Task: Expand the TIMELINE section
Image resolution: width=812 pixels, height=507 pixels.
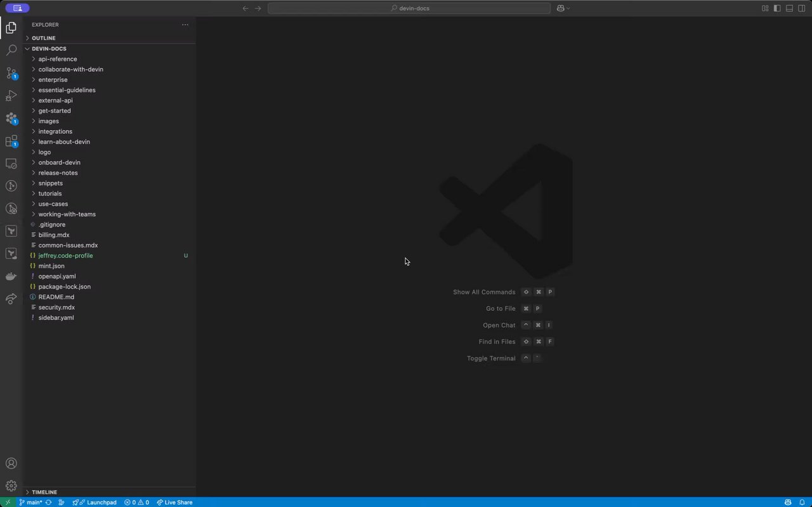Action: [110, 492]
